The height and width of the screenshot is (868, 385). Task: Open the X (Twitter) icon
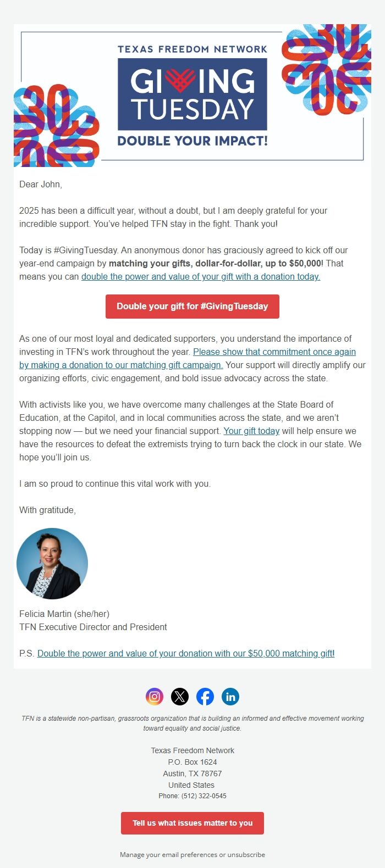click(180, 697)
